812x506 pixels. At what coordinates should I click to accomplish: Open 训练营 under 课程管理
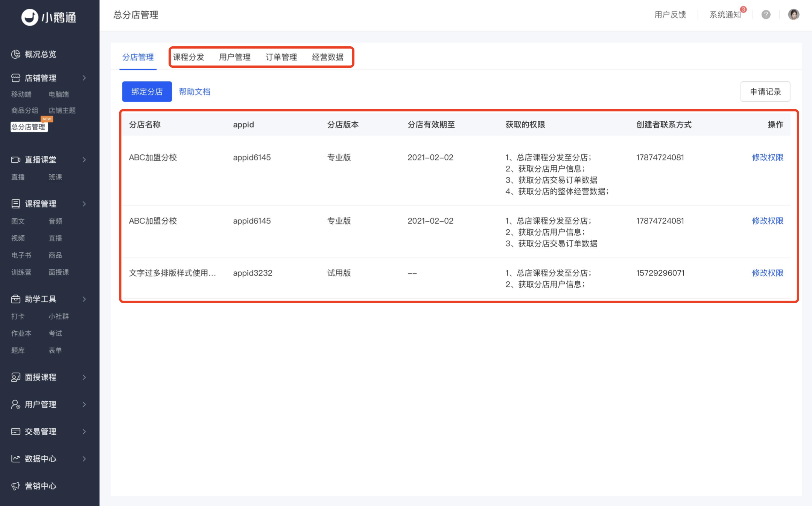(21, 272)
